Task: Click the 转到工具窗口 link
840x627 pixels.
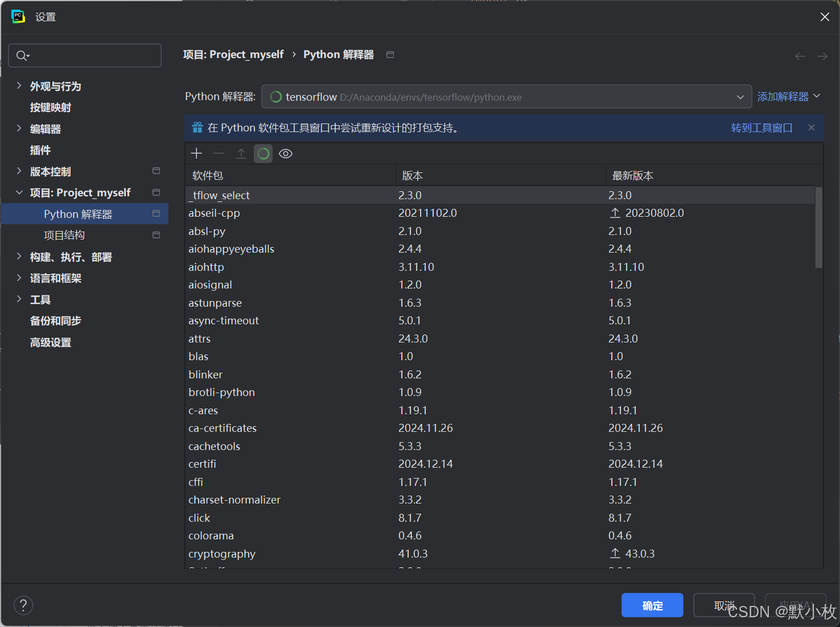Action: pos(761,128)
